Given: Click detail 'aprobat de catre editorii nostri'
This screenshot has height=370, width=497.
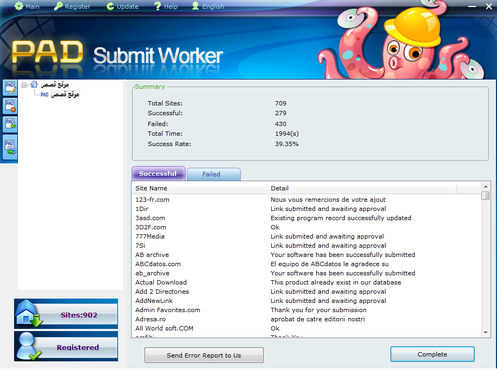Looking at the screenshot, I should click(318, 319).
